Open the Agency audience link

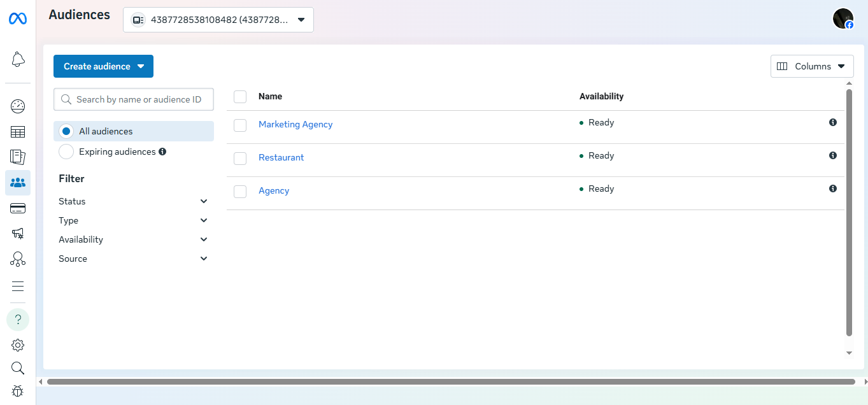click(274, 190)
